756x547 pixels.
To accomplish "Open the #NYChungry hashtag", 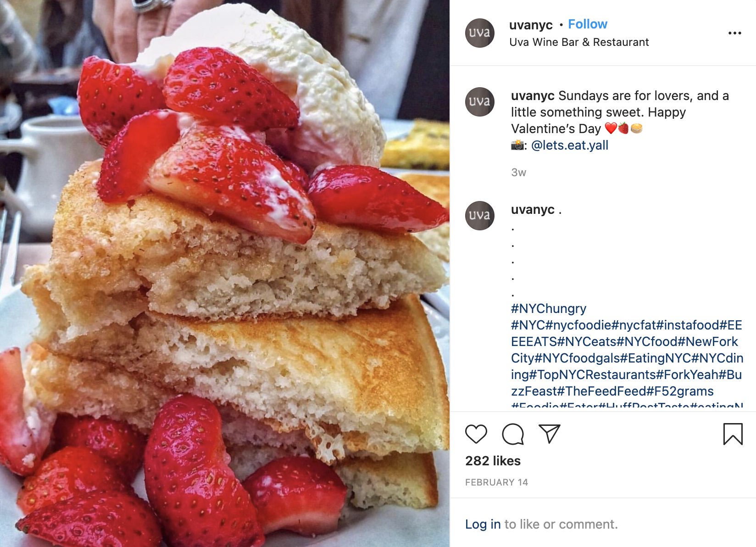I will click(x=549, y=309).
